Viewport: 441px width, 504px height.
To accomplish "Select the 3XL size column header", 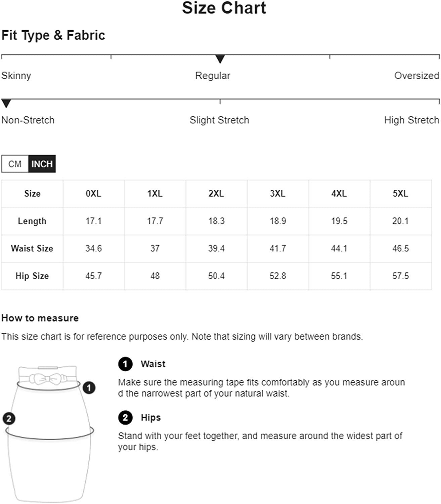I will [278, 194].
